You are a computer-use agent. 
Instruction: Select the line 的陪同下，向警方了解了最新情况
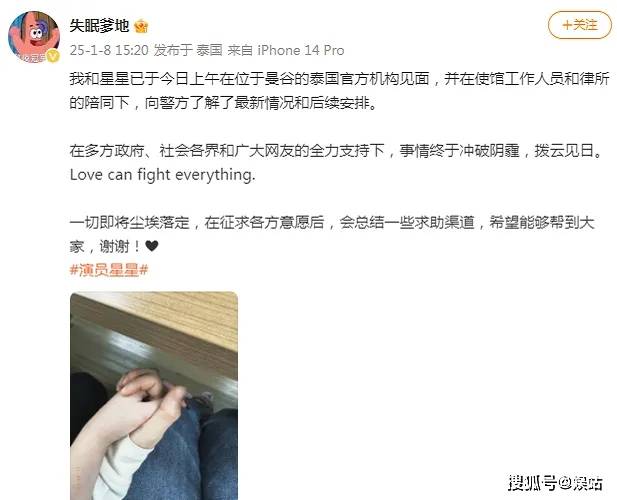coord(223,103)
